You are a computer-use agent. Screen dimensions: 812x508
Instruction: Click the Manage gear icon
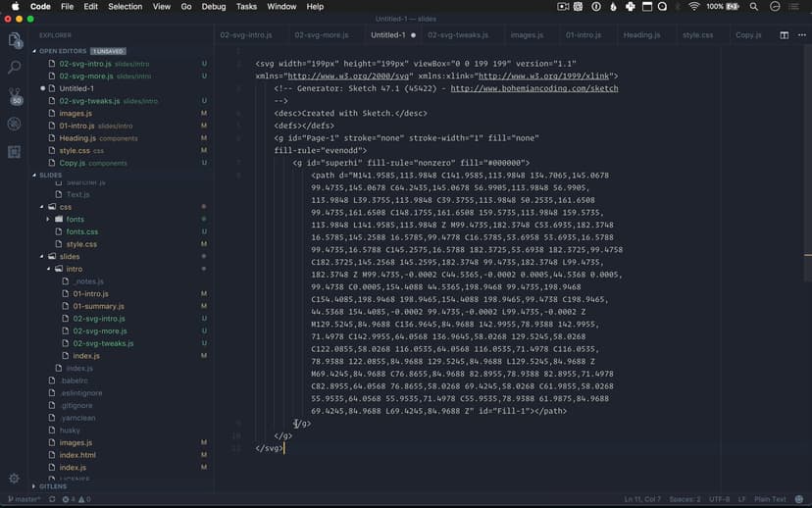[15, 479]
